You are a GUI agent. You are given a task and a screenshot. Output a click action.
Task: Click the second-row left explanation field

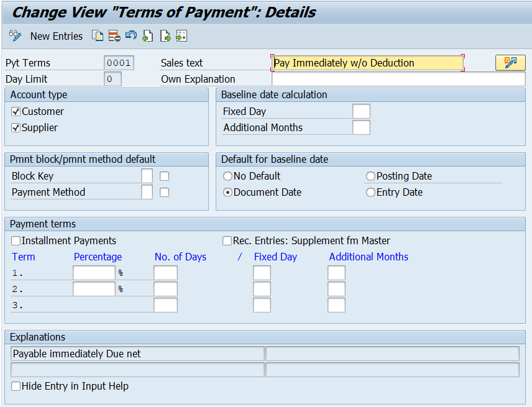pos(137,370)
